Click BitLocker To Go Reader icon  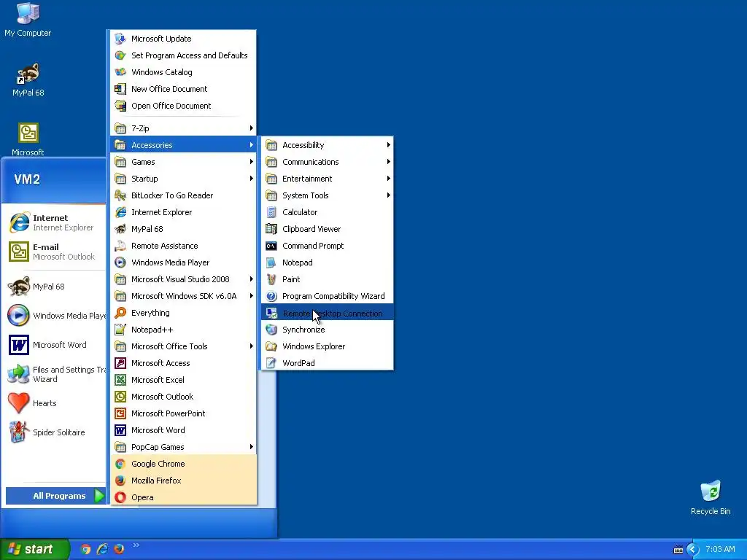[120, 195]
